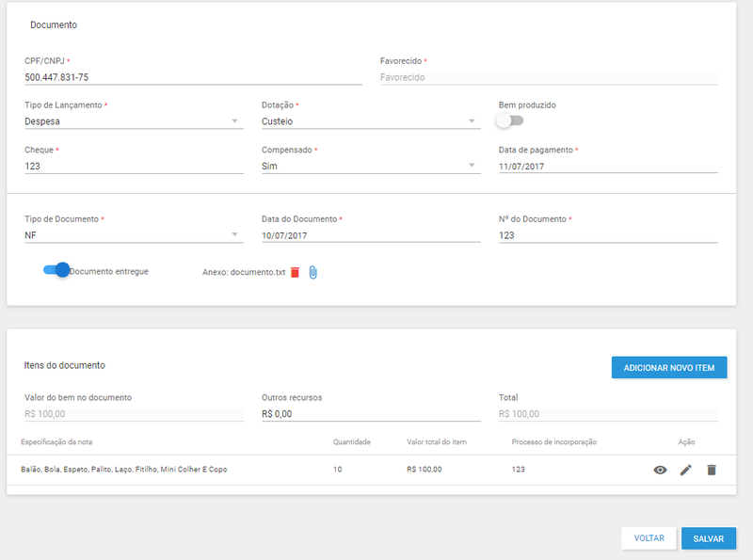Edit the Balão, Bola item row

click(686, 470)
